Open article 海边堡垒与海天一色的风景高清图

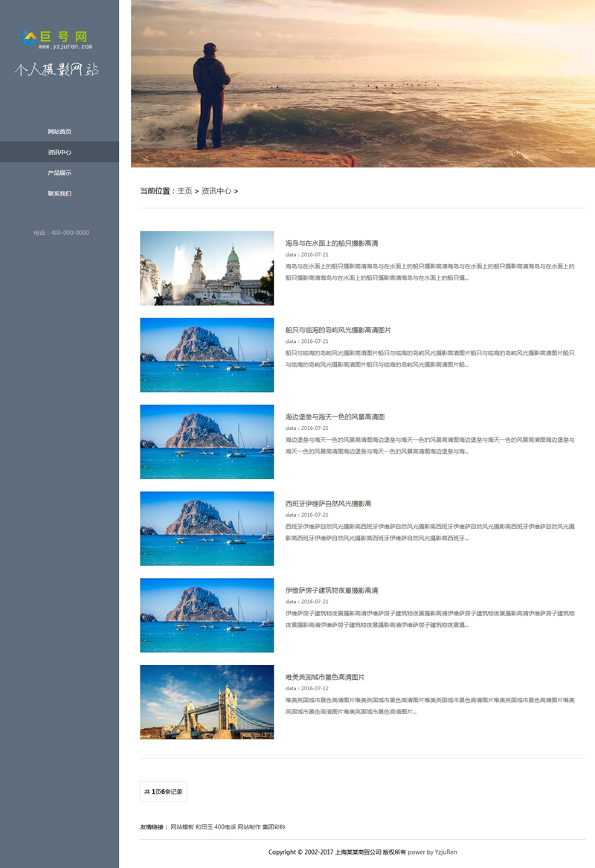click(x=335, y=417)
